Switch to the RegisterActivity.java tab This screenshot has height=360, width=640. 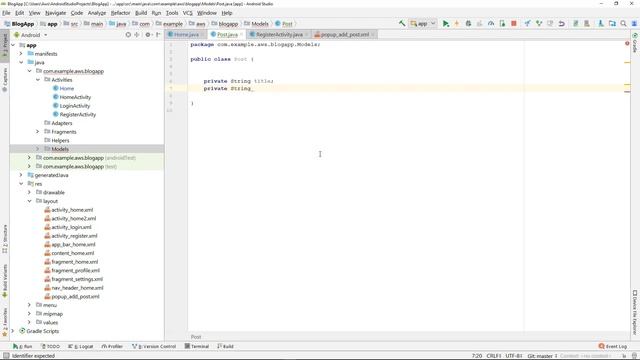pyautogui.click(x=279, y=34)
